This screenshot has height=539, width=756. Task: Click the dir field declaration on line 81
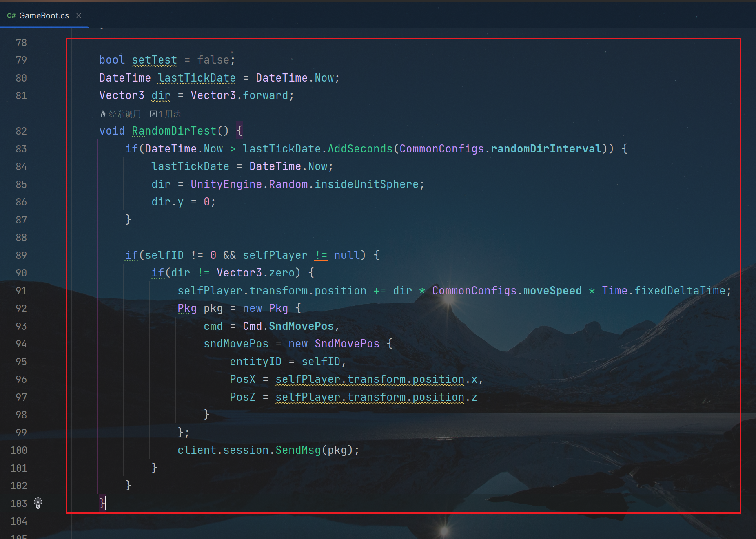point(161,95)
